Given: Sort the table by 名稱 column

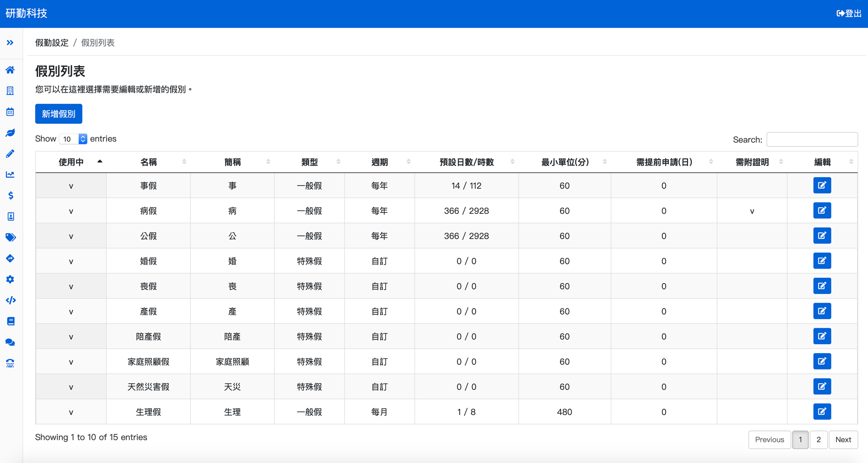Looking at the screenshot, I should pyautogui.click(x=148, y=161).
